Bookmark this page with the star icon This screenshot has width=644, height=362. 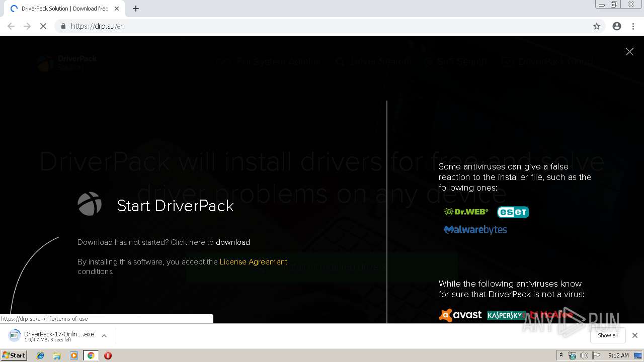click(597, 26)
